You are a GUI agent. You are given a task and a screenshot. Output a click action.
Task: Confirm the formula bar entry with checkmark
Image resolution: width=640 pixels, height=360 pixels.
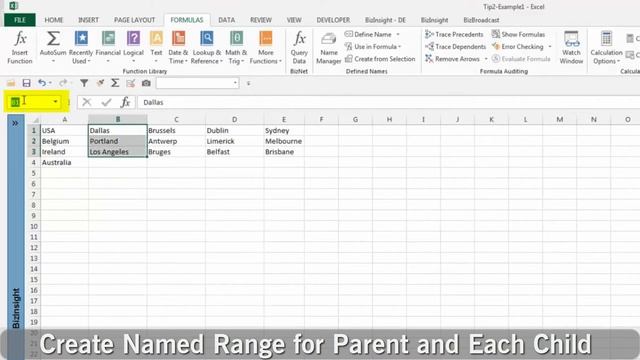pos(107,102)
